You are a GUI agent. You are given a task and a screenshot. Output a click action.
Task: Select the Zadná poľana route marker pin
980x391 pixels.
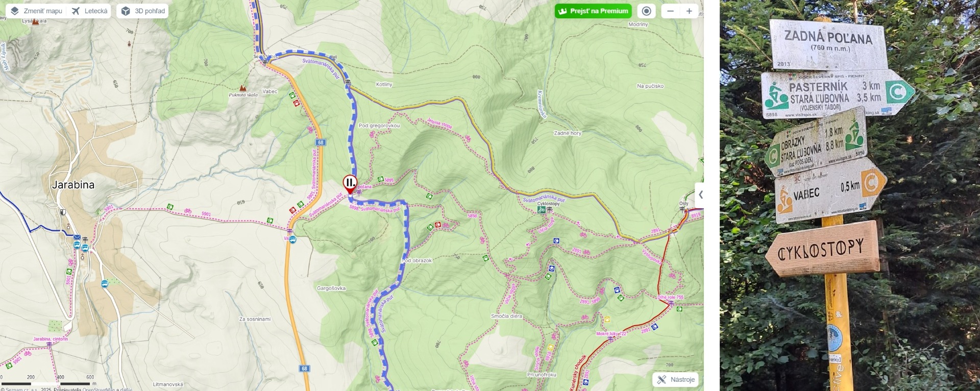click(350, 184)
